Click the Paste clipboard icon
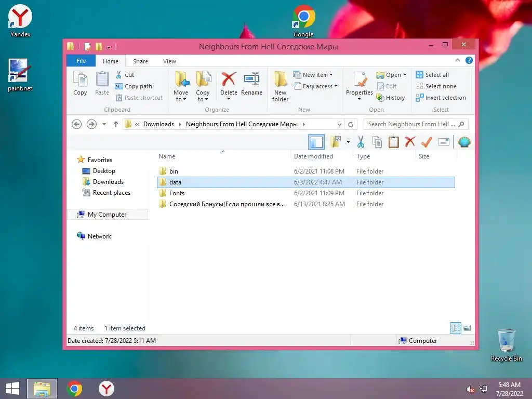 pos(102,83)
